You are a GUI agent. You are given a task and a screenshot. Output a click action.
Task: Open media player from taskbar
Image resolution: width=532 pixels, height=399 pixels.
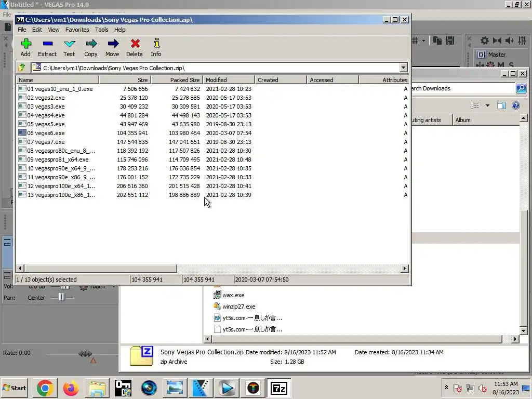point(227,388)
